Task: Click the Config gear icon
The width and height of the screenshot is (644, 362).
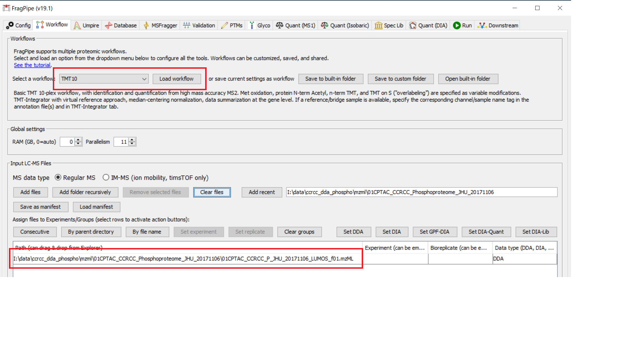Action: tap(10, 25)
